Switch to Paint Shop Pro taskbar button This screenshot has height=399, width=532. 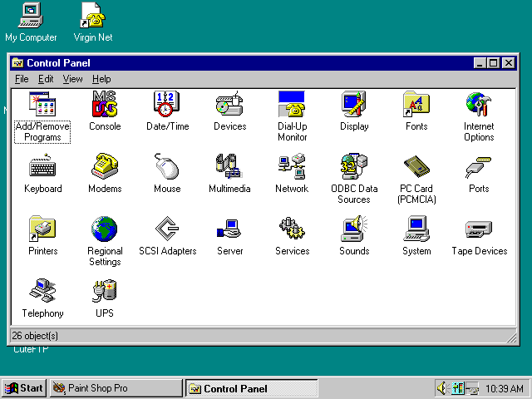coord(116,388)
